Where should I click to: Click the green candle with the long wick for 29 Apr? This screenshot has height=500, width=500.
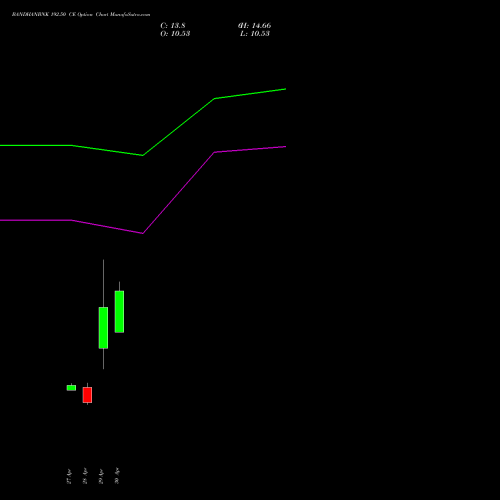pyautogui.click(x=103, y=328)
